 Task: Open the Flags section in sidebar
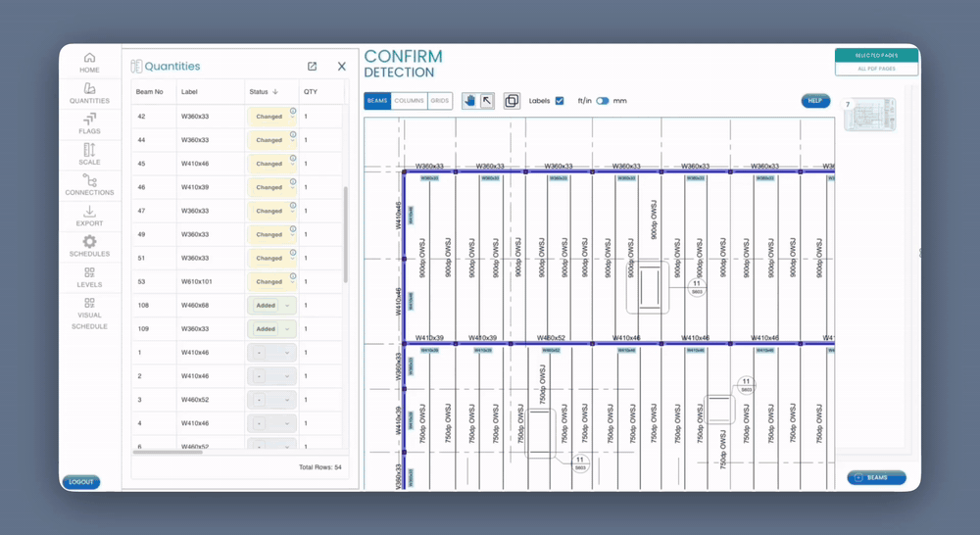click(89, 123)
